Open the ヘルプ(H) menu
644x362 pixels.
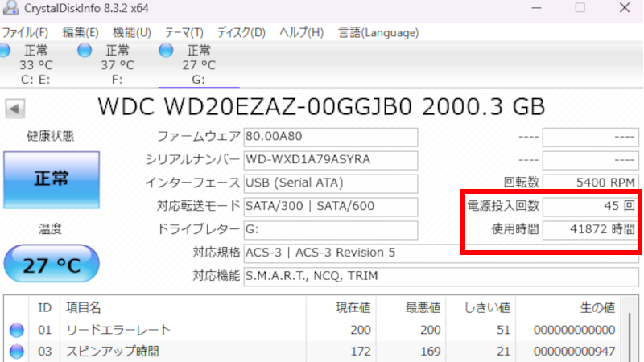[x=301, y=32]
